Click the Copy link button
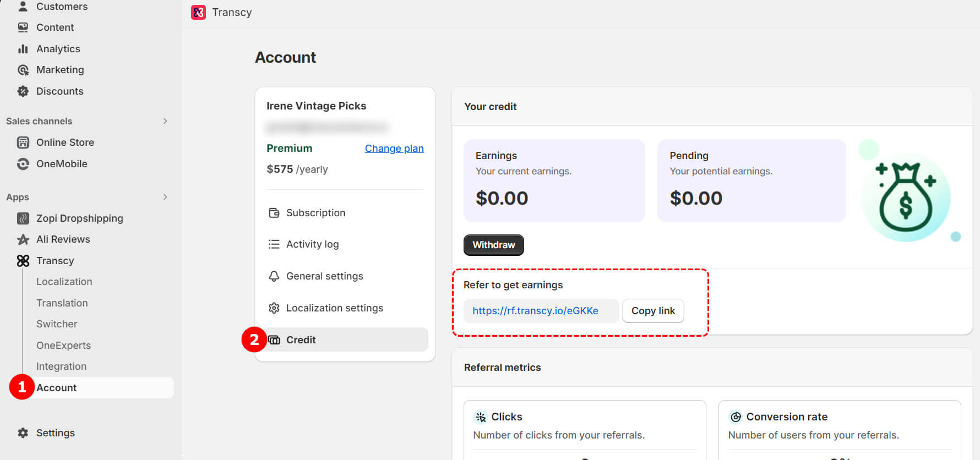 coord(653,311)
